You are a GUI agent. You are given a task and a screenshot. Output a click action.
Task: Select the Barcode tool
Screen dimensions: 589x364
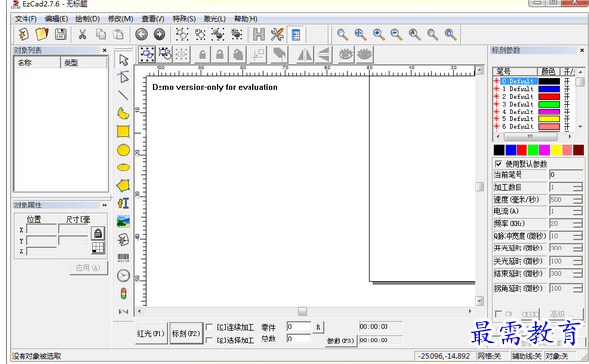click(x=123, y=257)
